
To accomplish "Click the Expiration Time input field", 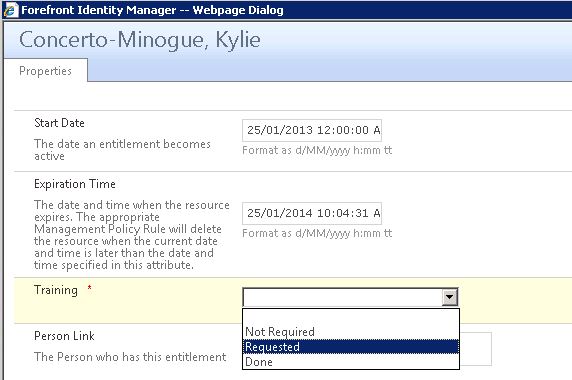I will [312, 213].
